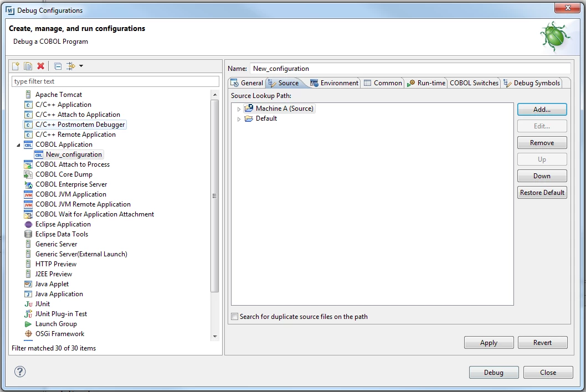Open the Common tab
The height and width of the screenshot is (392, 586).
coord(383,83)
